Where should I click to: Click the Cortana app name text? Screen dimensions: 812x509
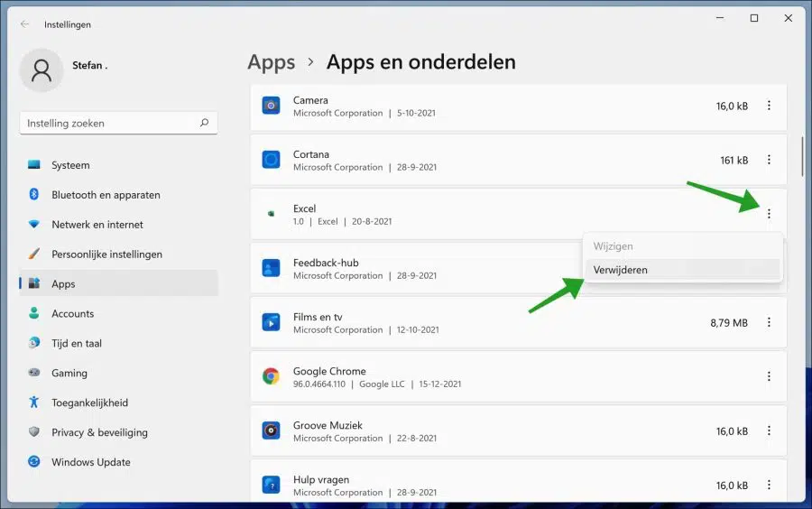311,154
